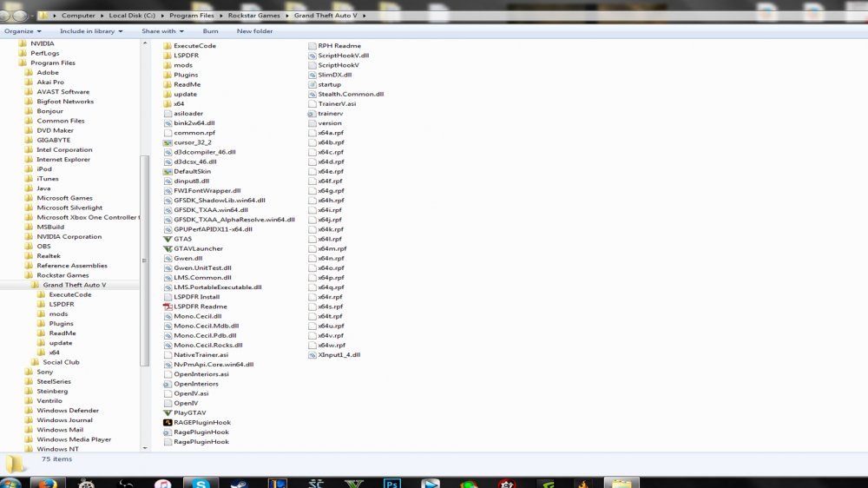Click the navigation pane scroll up arrow
This screenshot has height=488, width=868.
145,43
